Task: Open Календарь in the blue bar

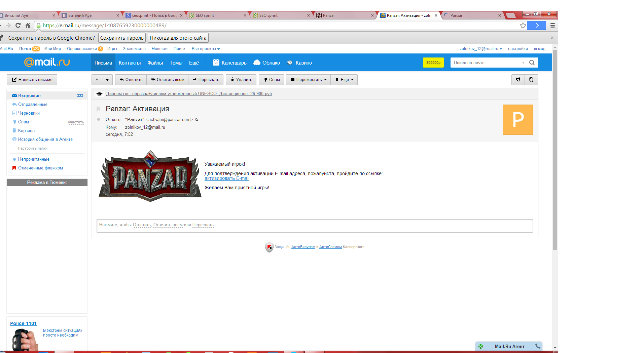Action: point(230,63)
